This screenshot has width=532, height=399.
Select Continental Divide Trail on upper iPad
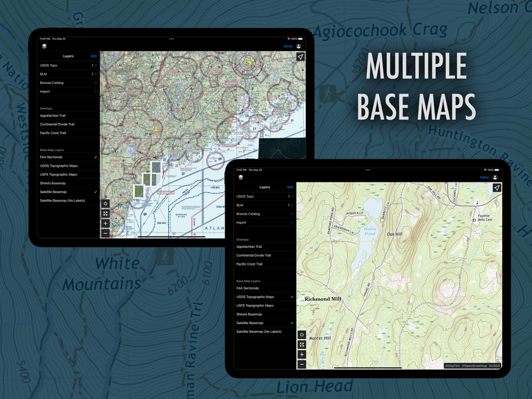[x=68, y=124]
